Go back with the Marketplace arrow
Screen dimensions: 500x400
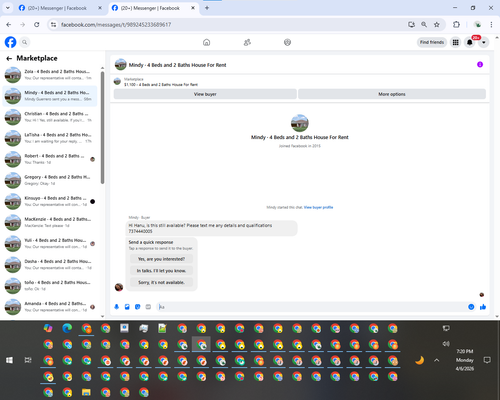point(9,59)
